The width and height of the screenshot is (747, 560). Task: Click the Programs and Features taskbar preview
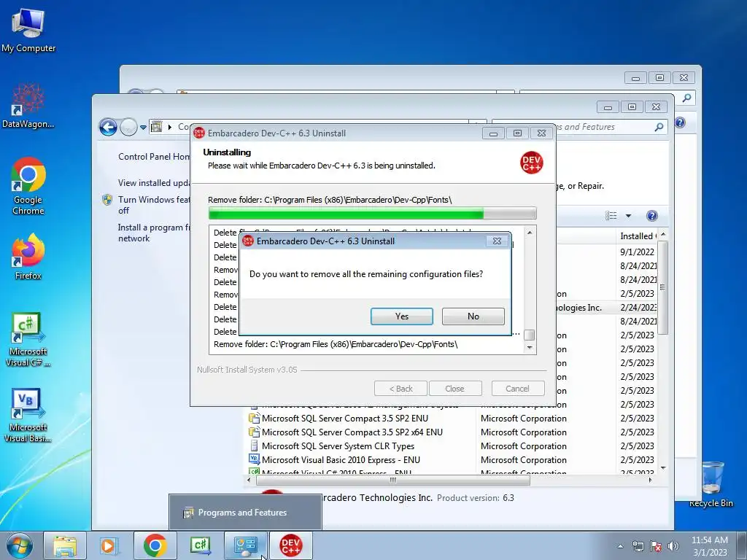[245, 513]
